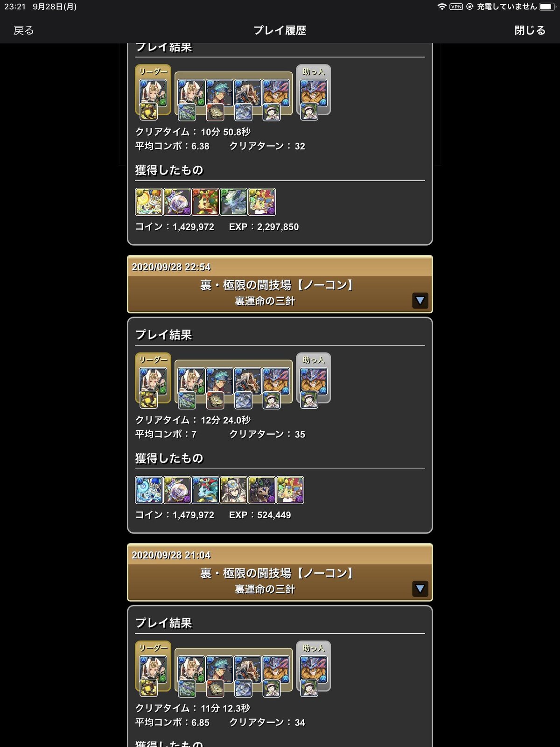Tap red dragon reward in top drops
The width and height of the screenshot is (560, 747).
pos(205,202)
